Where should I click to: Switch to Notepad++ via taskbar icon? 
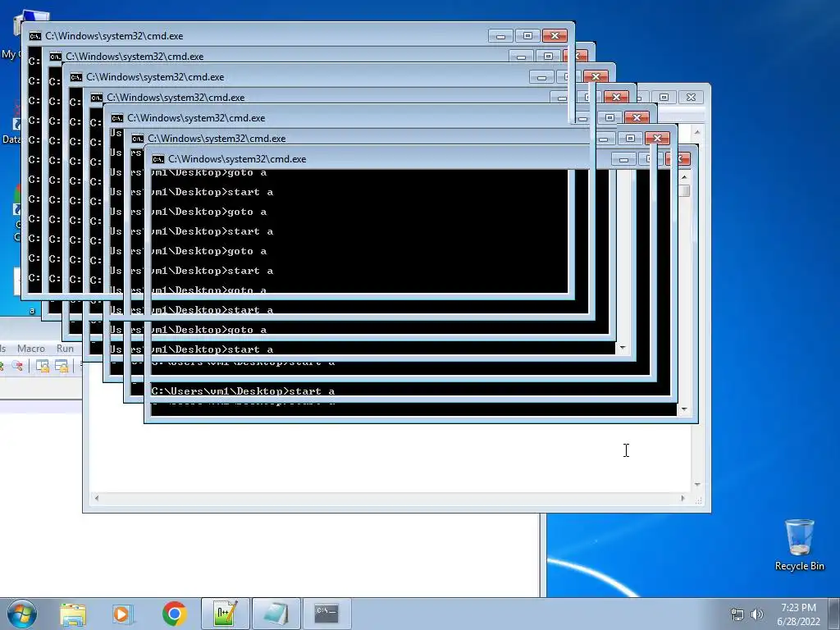tap(225, 614)
